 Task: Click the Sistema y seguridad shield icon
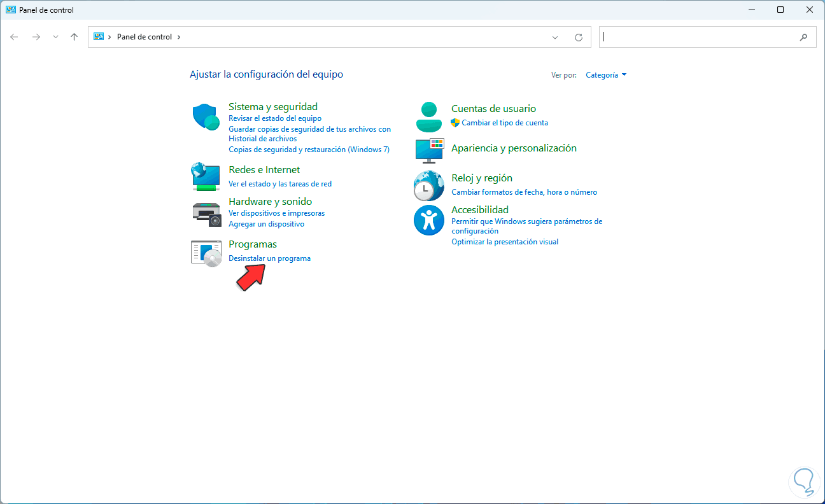click(206, 117)
